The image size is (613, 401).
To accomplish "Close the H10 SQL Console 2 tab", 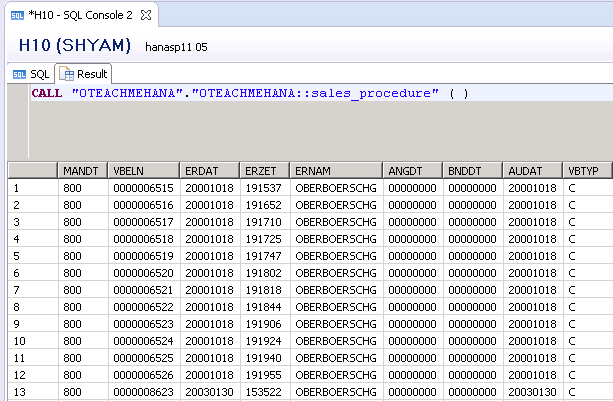I will (146, 15).
